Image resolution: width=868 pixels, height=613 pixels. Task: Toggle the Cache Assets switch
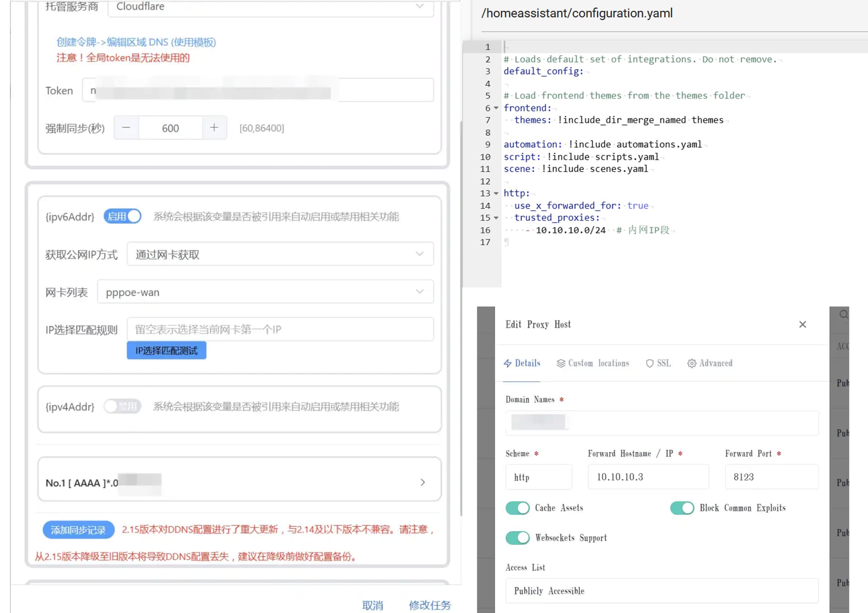pyautogui.click(x=518, y=508)
